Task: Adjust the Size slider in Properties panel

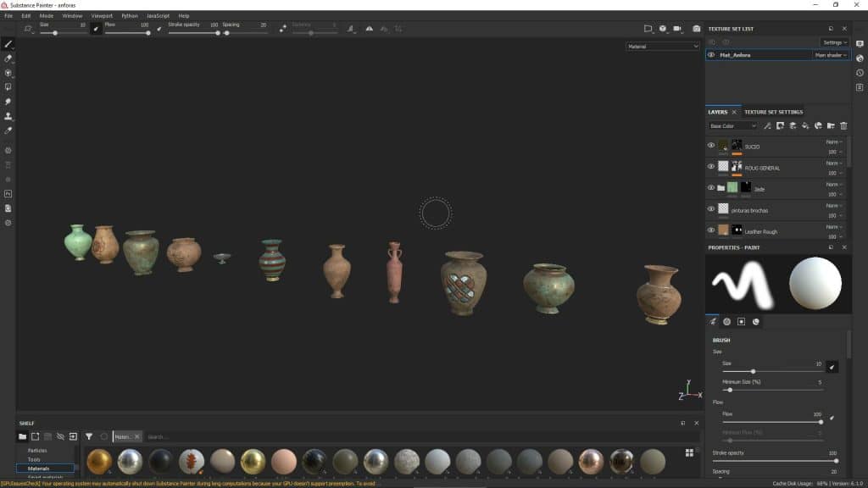Action: [772, 371]
